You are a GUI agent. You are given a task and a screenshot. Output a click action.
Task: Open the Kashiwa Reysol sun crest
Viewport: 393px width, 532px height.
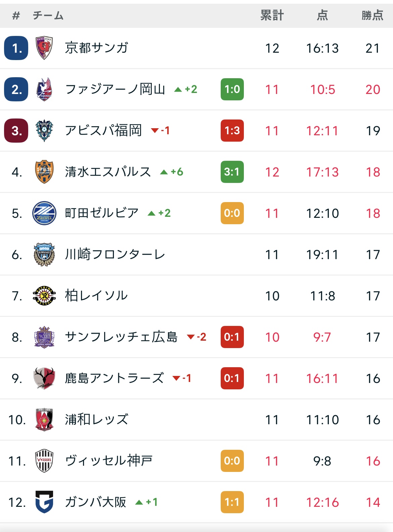(x=44, y=296)
